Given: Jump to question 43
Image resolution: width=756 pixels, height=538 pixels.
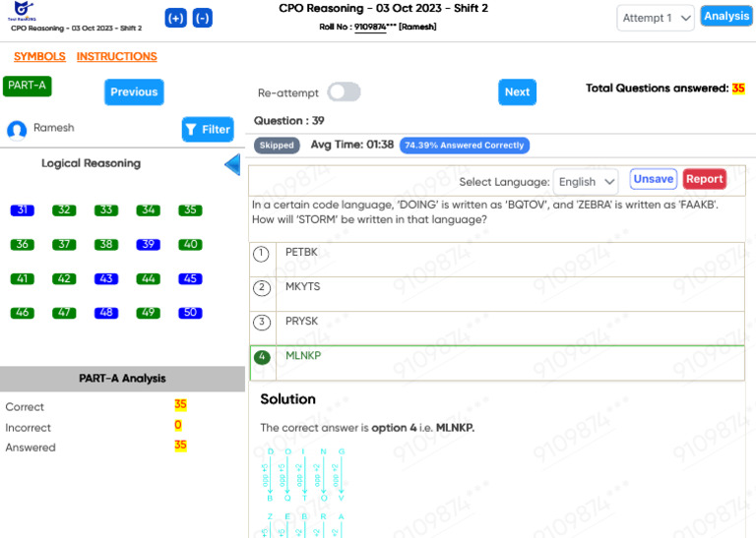Looking at the screenshot, I should (x=106, y=279).
